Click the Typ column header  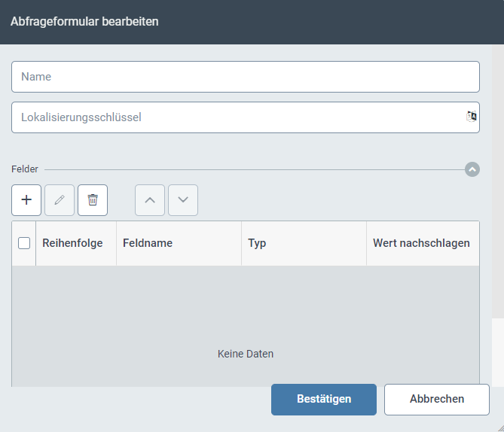(x=258, y=243)
